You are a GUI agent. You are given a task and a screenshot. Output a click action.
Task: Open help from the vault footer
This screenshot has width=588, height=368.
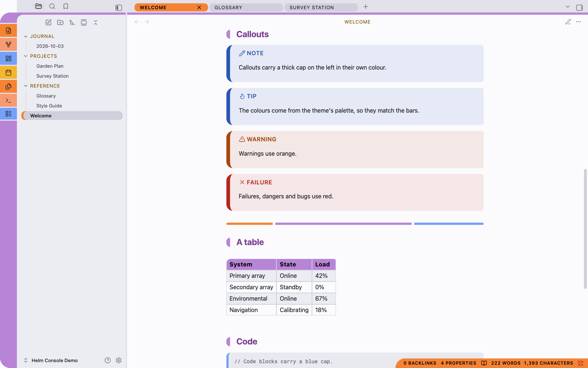point(108,360)
